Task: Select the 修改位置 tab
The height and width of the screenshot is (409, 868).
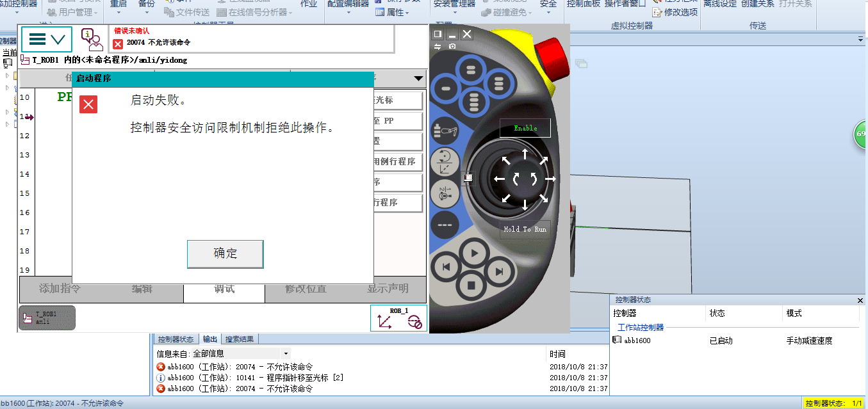Action: (306, 289)
